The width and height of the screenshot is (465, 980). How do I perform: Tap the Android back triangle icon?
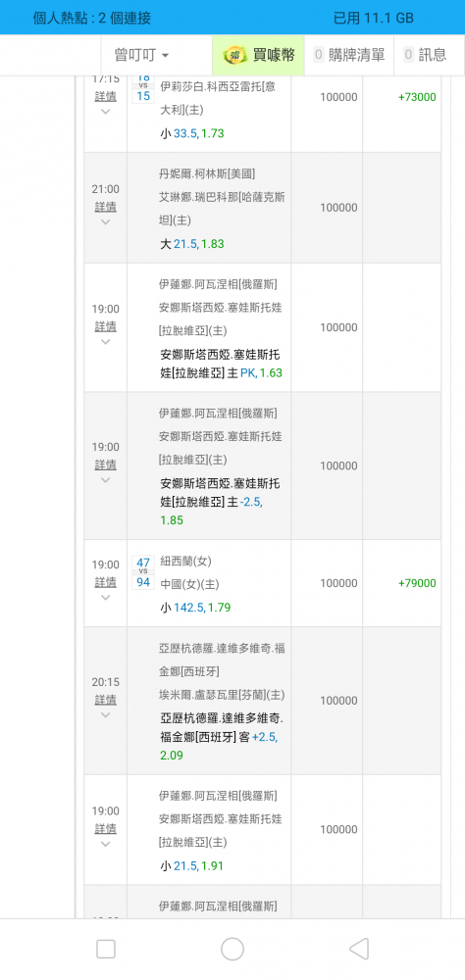point(359,949)
